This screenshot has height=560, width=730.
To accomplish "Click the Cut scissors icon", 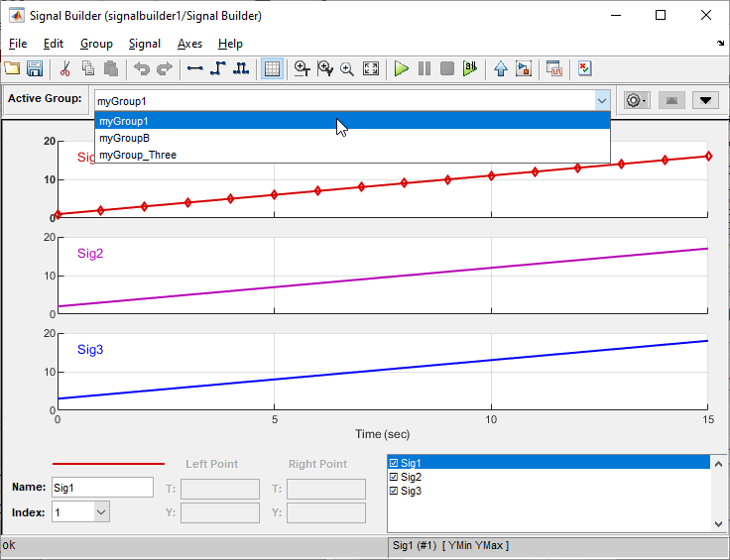I will 65,68.
